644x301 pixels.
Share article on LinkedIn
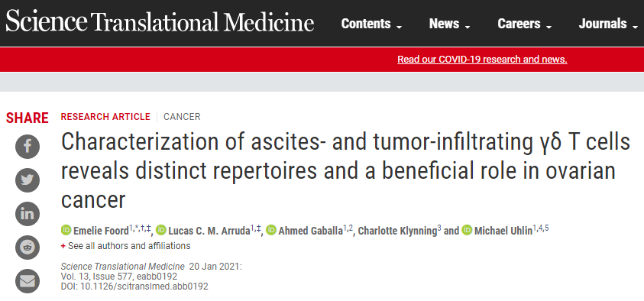click(x=28, y=214)
